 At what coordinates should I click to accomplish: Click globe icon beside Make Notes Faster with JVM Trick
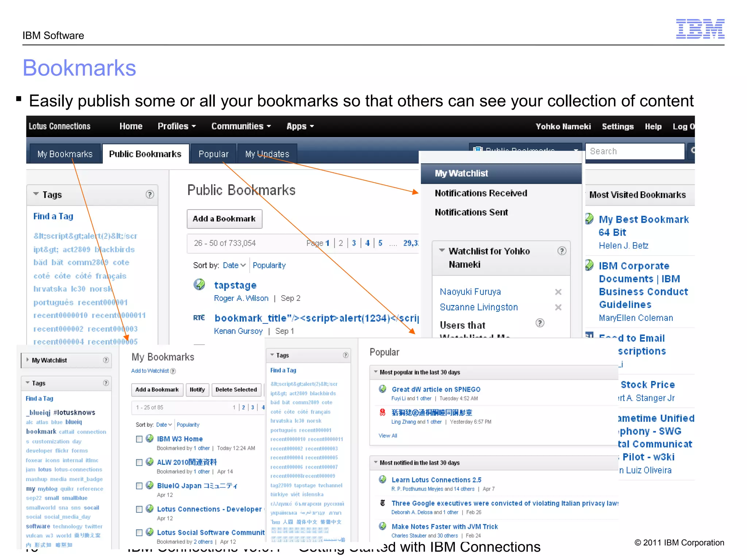pyautogui.click(x=383, y=526)
